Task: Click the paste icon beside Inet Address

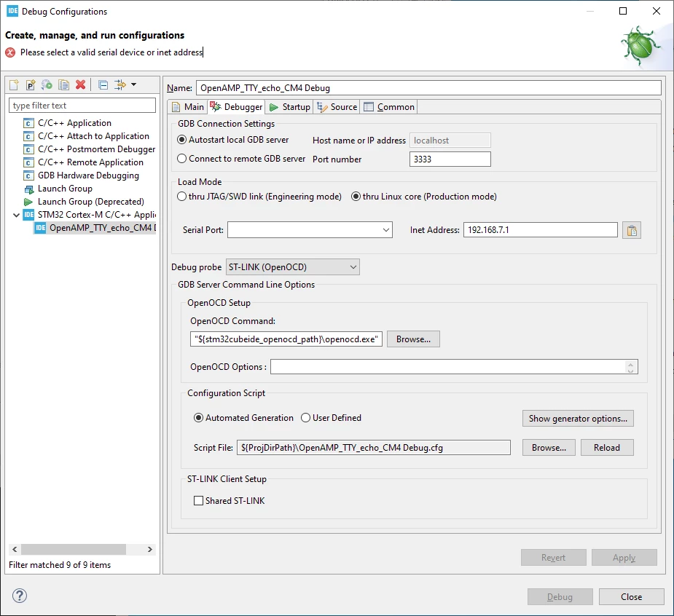Action: tap(632, 230)
